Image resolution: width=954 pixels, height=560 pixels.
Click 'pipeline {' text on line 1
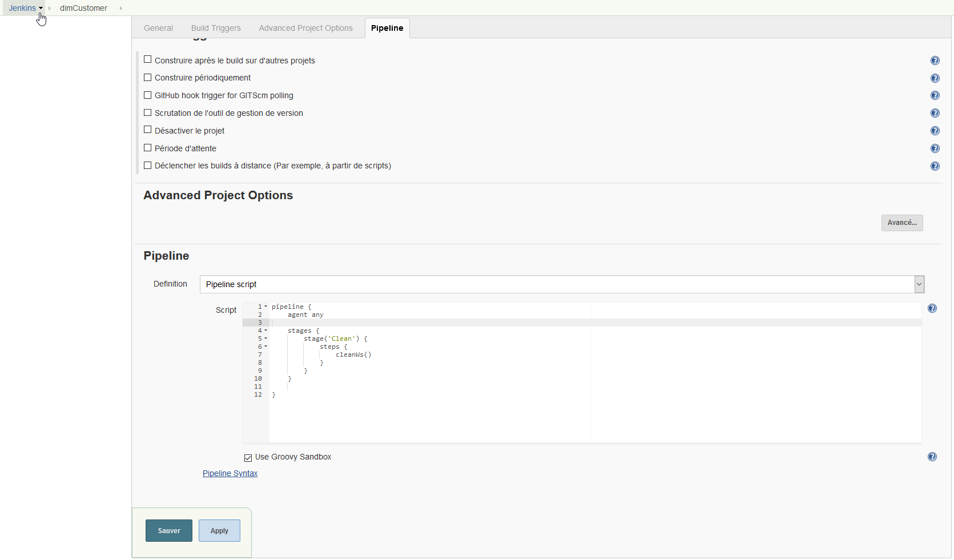coord(292,307)
